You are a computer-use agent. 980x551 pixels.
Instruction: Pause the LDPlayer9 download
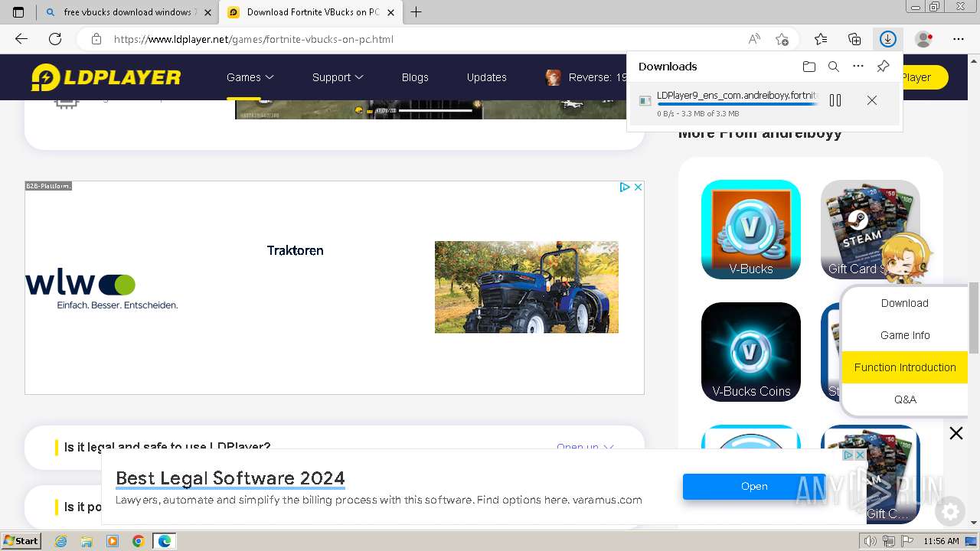click(x=835, y=100)
